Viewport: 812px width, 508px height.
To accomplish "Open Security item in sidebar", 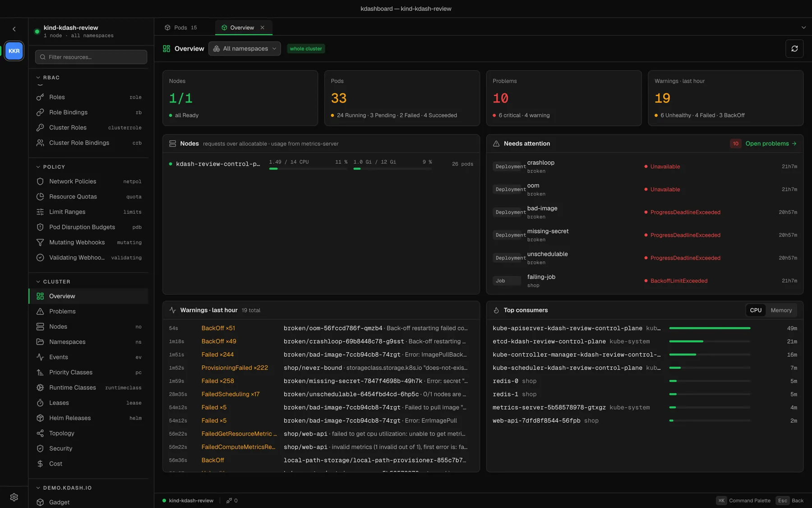I will [88, 448].
